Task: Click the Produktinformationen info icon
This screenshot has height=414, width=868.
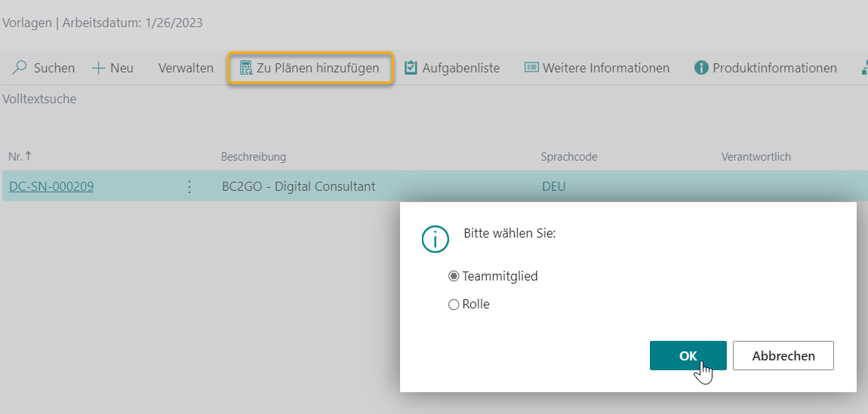Action: tap(700, 68)
